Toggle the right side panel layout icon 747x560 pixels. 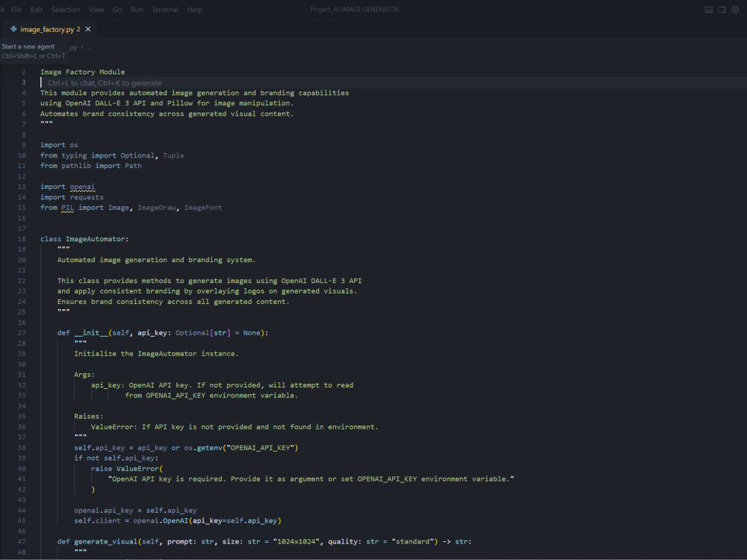tap(722, 10)
